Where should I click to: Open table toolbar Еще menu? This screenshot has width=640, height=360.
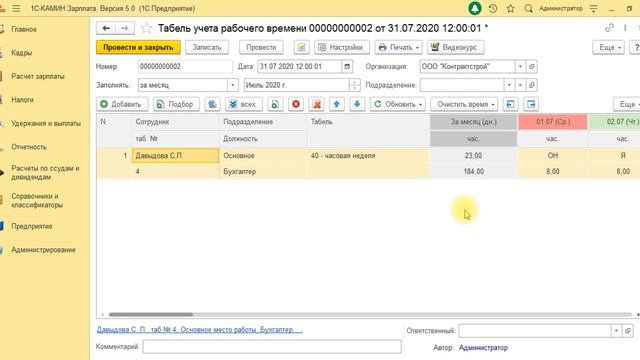click(x=627, y=104)
